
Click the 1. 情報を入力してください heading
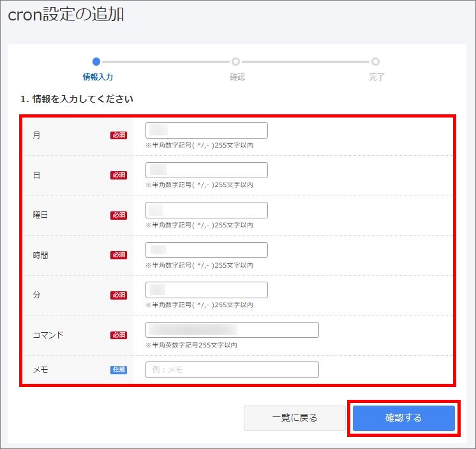[x=77, y=99]
